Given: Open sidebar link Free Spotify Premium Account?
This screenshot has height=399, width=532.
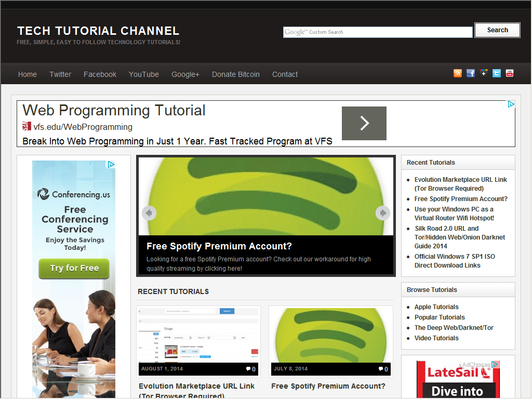Looking at the screenshot, I should [x=461, y=199].
